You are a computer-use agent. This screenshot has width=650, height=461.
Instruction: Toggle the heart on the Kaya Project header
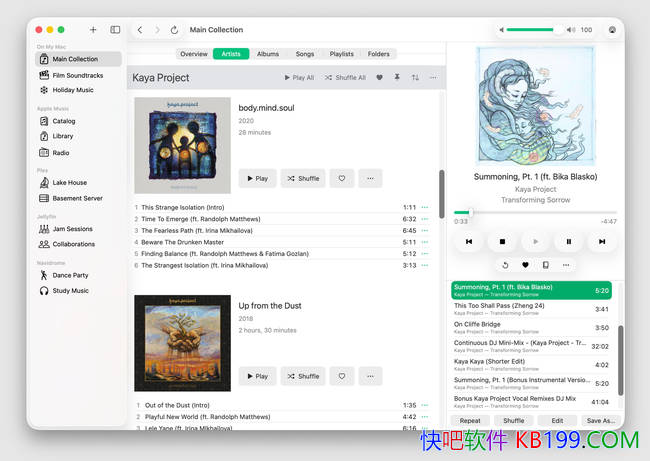point(379,77)
